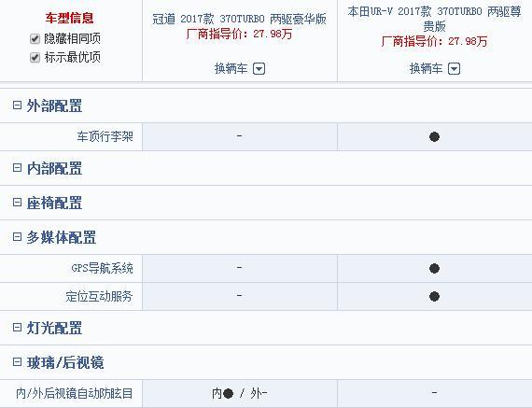The width and height of the screenshot is (532, 408).
Task: Open 换辆车 selector for 冠道
Action: [x=240, y=69]
